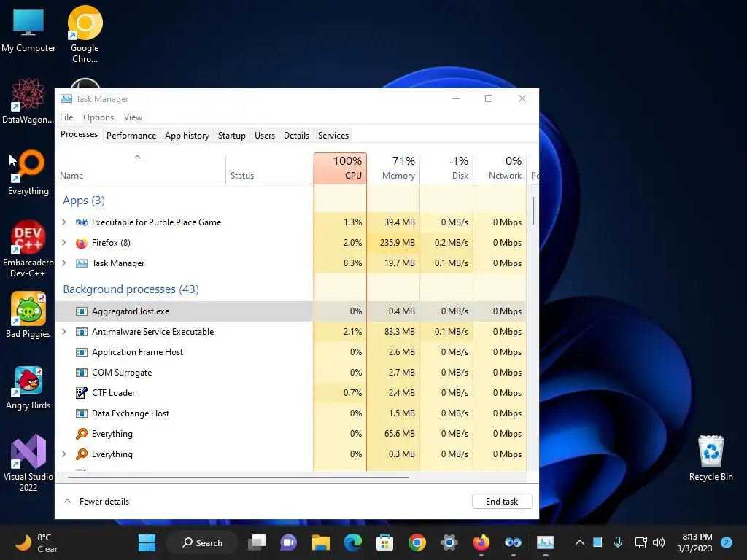Open Recycle Bin on desktop

711,458
